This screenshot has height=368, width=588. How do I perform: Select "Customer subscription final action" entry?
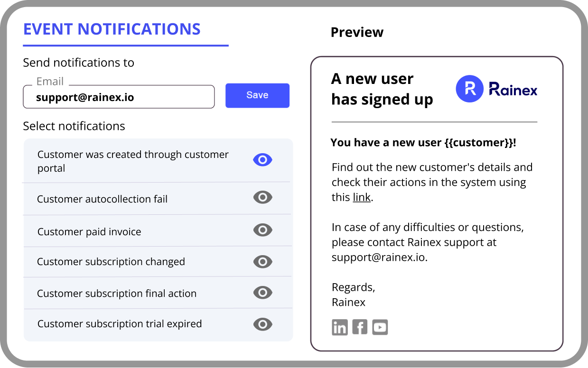click(117, 294)
